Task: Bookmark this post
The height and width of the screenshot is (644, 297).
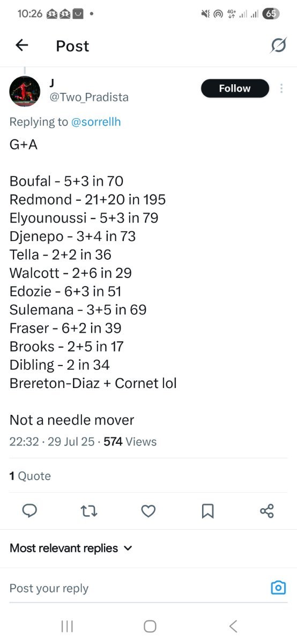Action: (x=207, y=511)
